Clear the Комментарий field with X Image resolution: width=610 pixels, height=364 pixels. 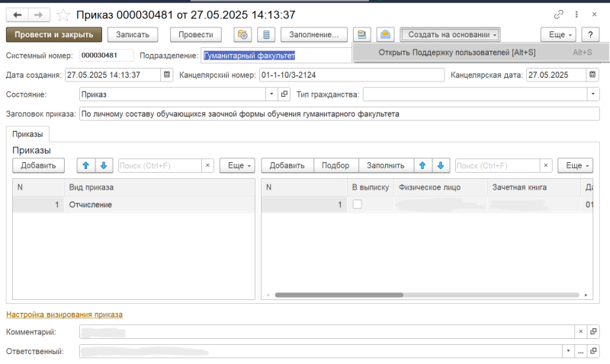(580, 332)
